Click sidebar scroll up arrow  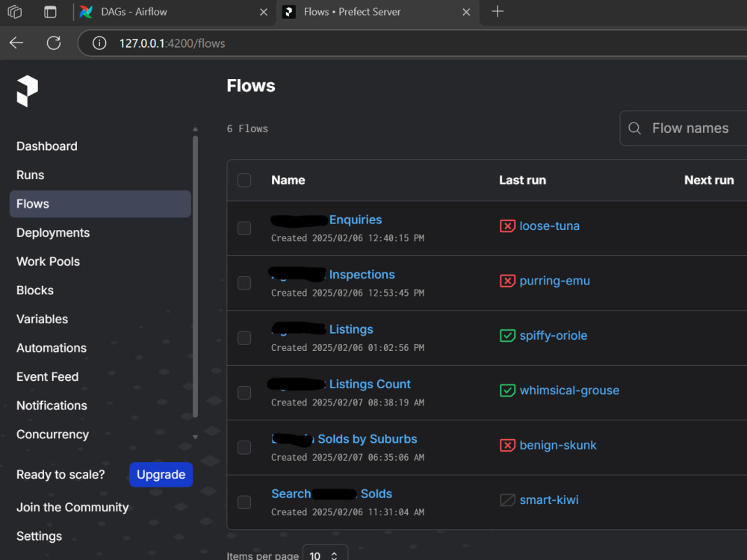pos(195,129)
